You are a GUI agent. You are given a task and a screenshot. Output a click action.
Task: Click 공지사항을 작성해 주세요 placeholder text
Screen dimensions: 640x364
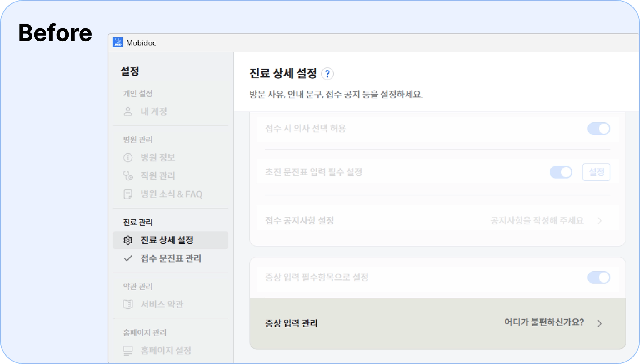tap(537, 221)
